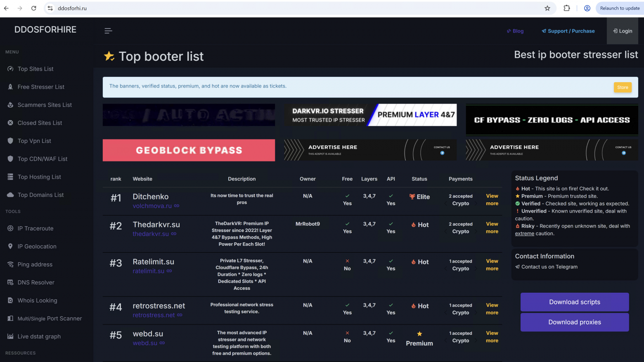The width and height of the screenshot is (644, 362).
Task: Click the shield icon beside Top Vpn List
Action: point(10,141)
